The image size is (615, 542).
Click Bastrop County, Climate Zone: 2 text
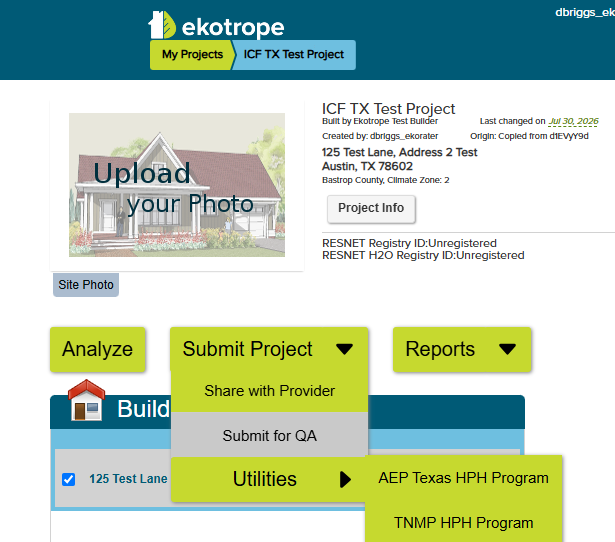pyautogui.click(x=386, y=180)
